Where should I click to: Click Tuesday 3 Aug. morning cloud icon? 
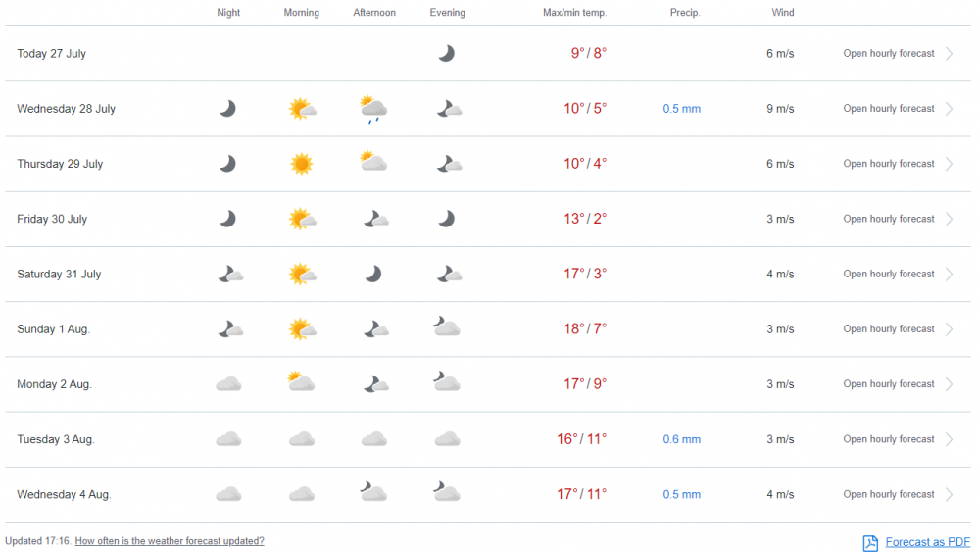tap(302, 439)
